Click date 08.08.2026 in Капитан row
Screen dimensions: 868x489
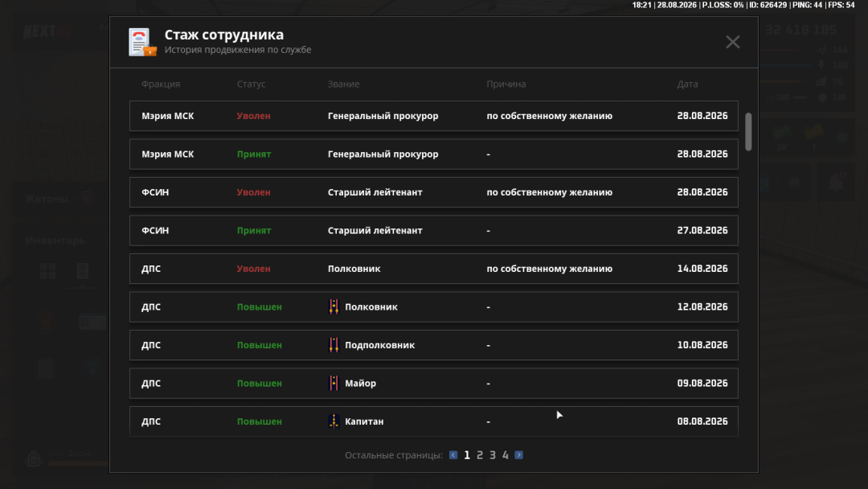(702, 421)
